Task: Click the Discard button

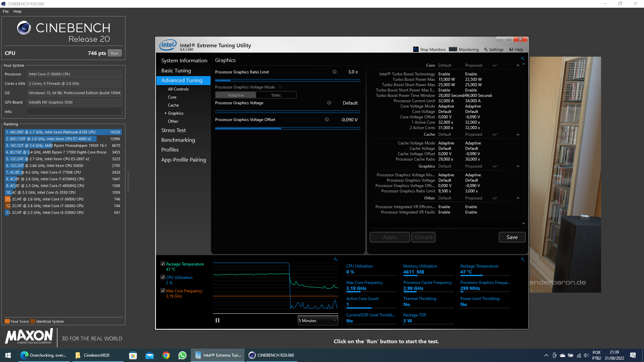Action: 423,237
